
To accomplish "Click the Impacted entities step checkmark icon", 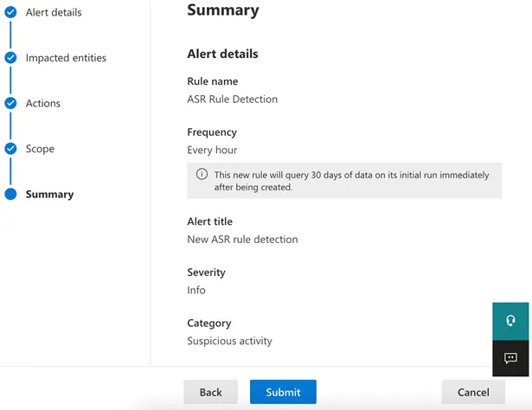I will (10, 58).
